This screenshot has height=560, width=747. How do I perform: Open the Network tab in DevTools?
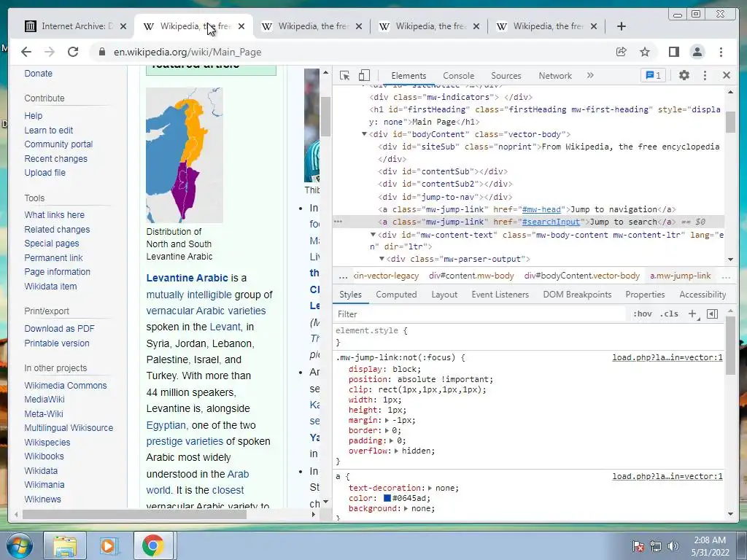555,75
